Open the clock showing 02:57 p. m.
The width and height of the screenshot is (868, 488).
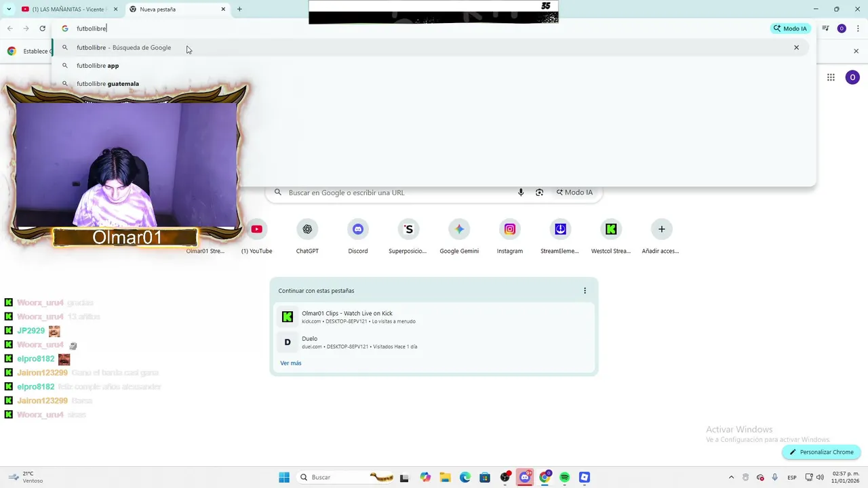pos(846,477)
